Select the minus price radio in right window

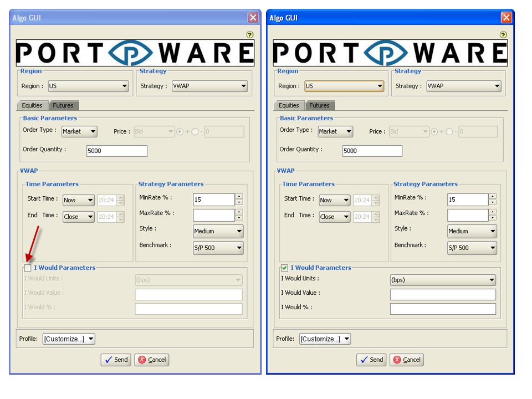point(449,132)
